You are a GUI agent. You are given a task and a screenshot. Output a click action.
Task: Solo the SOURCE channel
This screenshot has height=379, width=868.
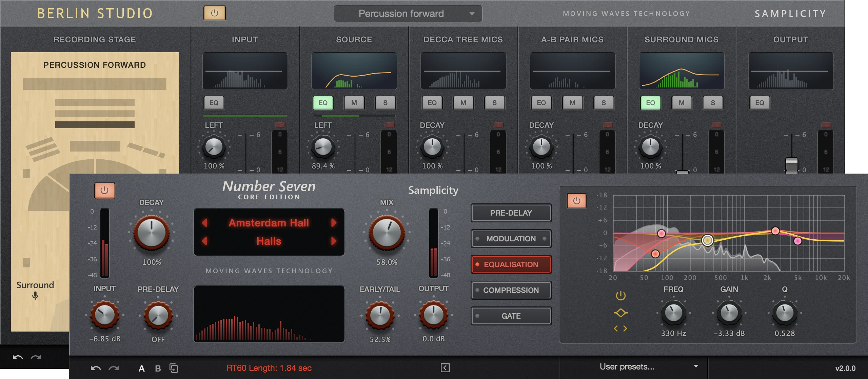tap(385, 103)
